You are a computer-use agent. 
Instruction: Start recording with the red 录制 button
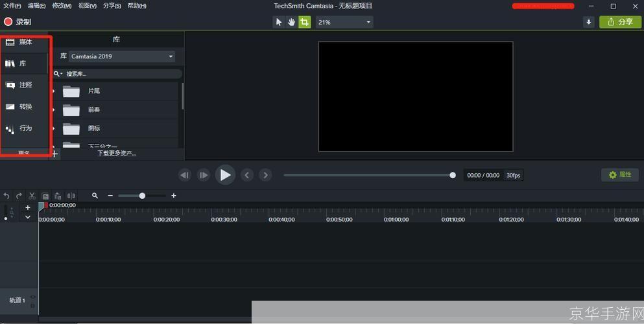coord(18,22)
